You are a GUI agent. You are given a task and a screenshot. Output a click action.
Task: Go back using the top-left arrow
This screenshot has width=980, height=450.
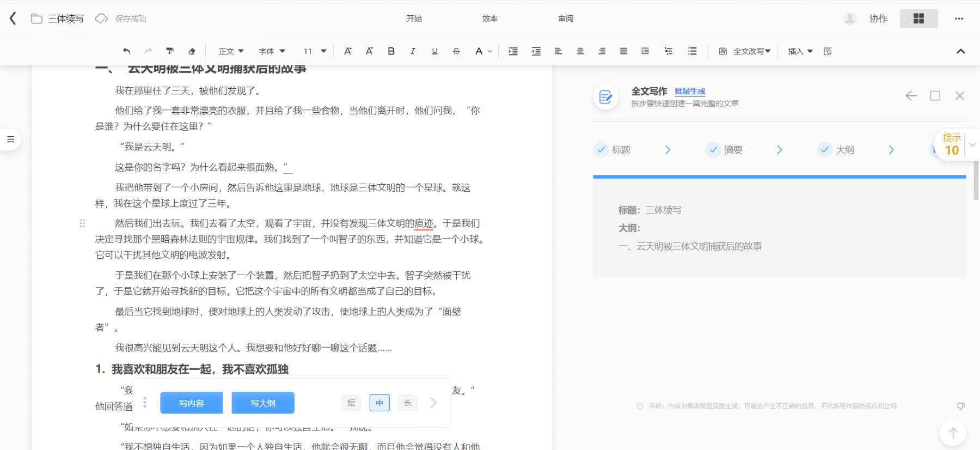tap(13, 19)
